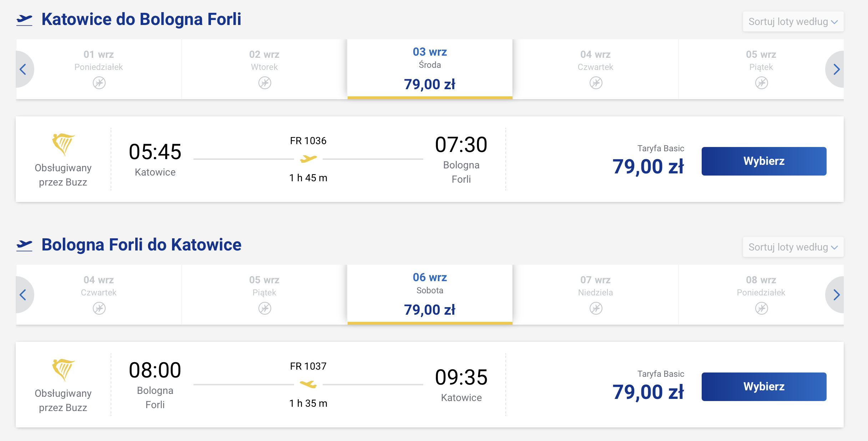Click Wybierz for the 08:00 Bologna Forli flight
868x441 pixels.
pos(764,386)
